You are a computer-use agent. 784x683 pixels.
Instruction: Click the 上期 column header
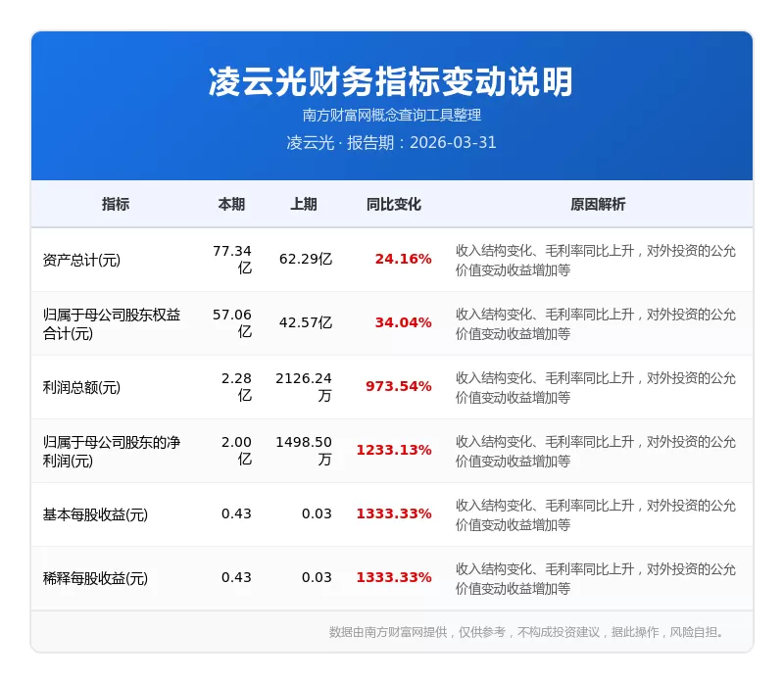[304, 204]
